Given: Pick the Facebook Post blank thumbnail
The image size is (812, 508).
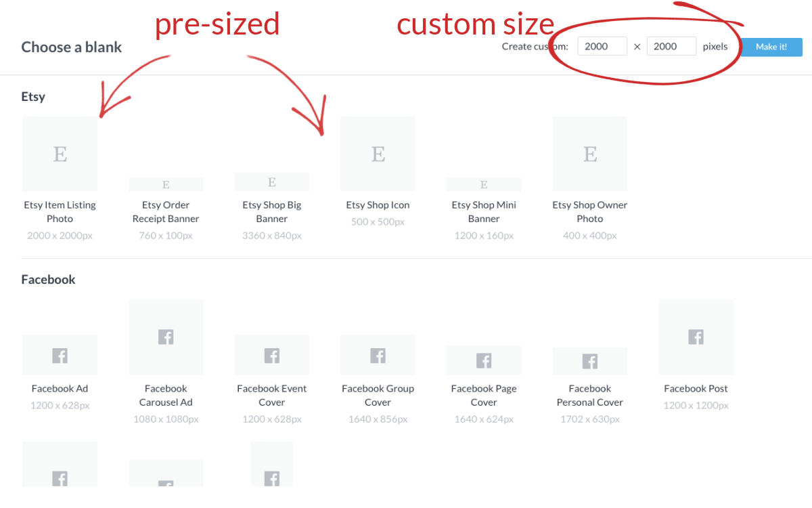Looking at the screenshot, I should 696,337.
